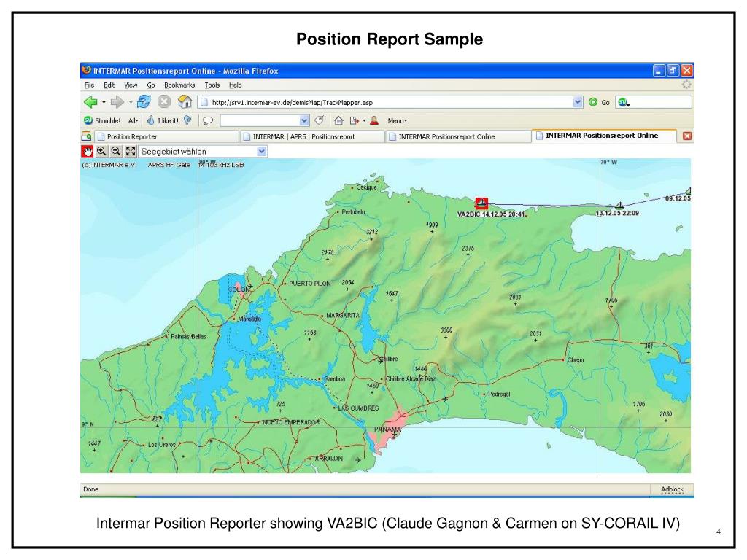
Task: Open the browser home page icon
Action: (x=185, y=101)
